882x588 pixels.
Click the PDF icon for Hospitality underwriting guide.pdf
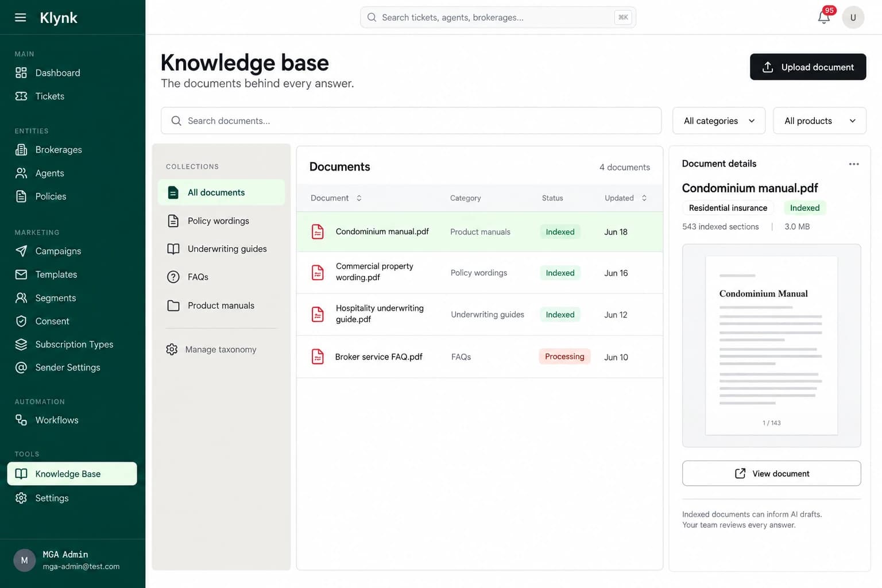click(318, 314)
